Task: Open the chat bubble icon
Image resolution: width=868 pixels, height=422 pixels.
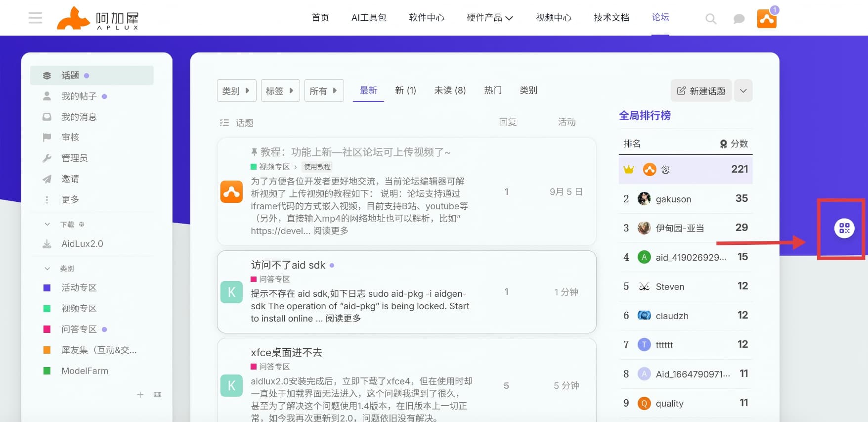Action: pyautogui.click(x=739, y=19)
